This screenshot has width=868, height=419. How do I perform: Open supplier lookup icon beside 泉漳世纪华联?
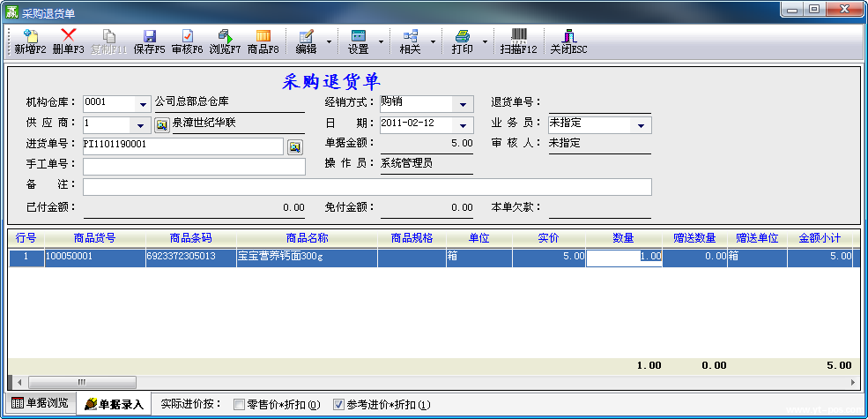point(161,124)
